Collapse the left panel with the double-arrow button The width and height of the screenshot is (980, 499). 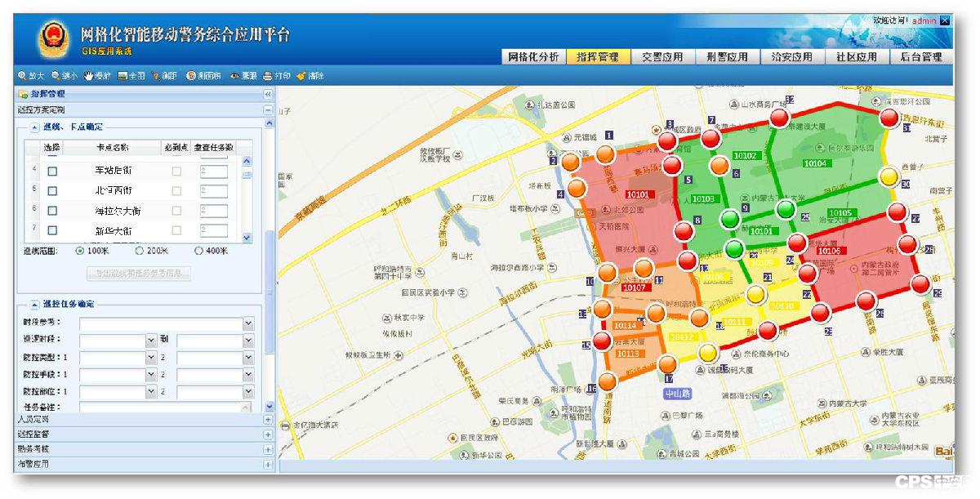pos(266,93)
